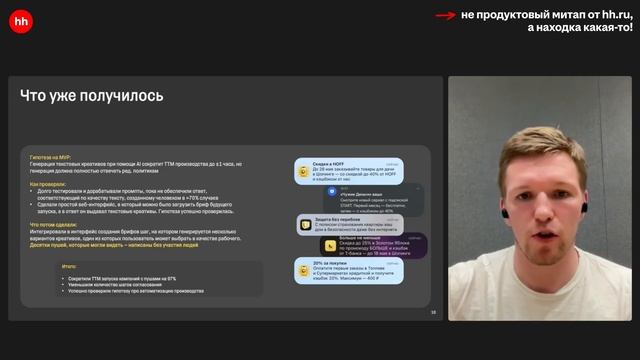Click the yellow icon on the purple notification
This screenshot has height=360, width=640.
click(x=330, y=246)
